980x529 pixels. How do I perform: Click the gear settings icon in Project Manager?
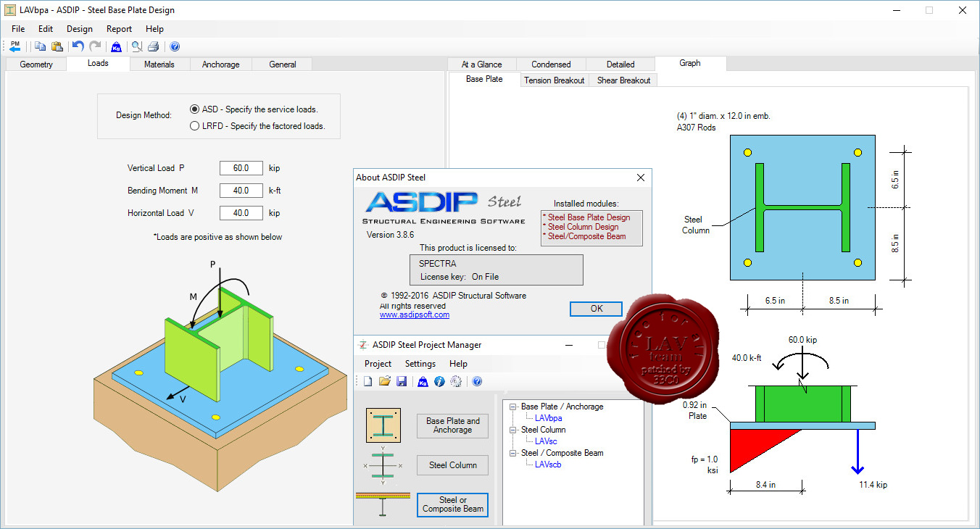[456, 381]
